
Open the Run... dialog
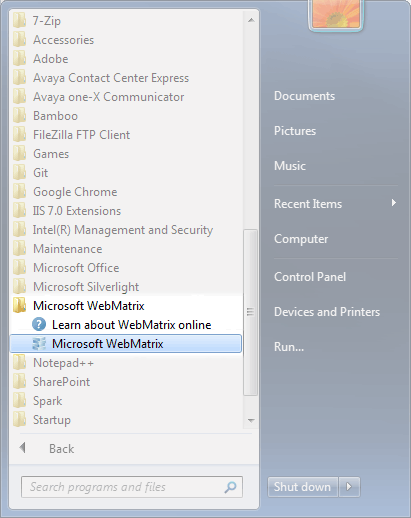tap(289, 347)
